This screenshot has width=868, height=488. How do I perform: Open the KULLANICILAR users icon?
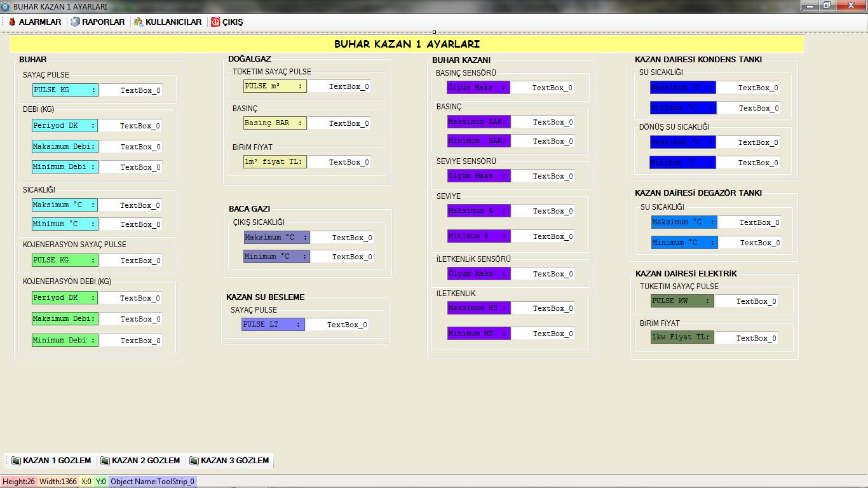[139, 22]
